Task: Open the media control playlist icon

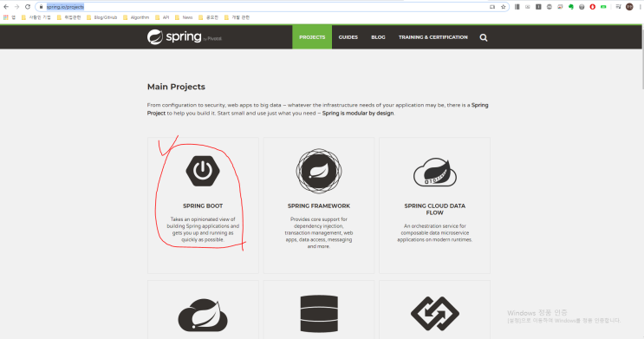Action: [618, 7]
